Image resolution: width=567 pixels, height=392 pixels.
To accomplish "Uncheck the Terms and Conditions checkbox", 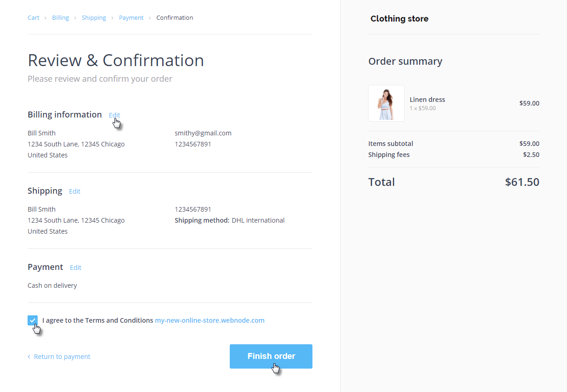I will point(33,320).
